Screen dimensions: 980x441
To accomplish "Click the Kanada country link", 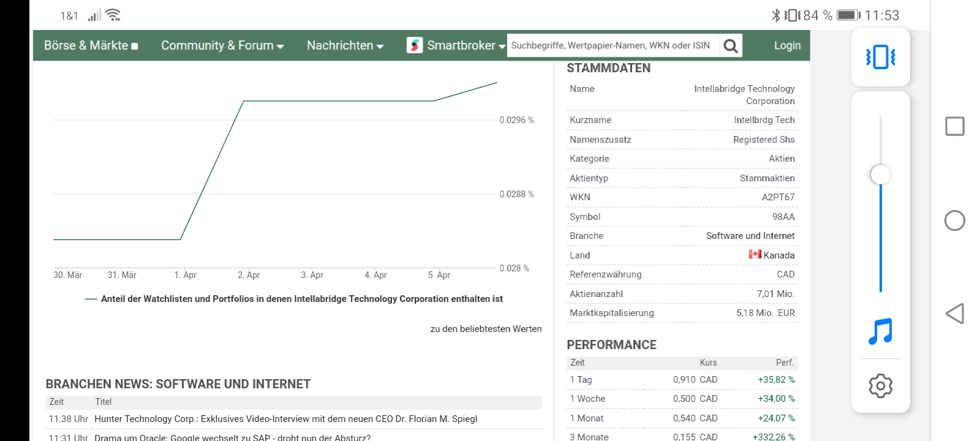I will coord(779,255).
